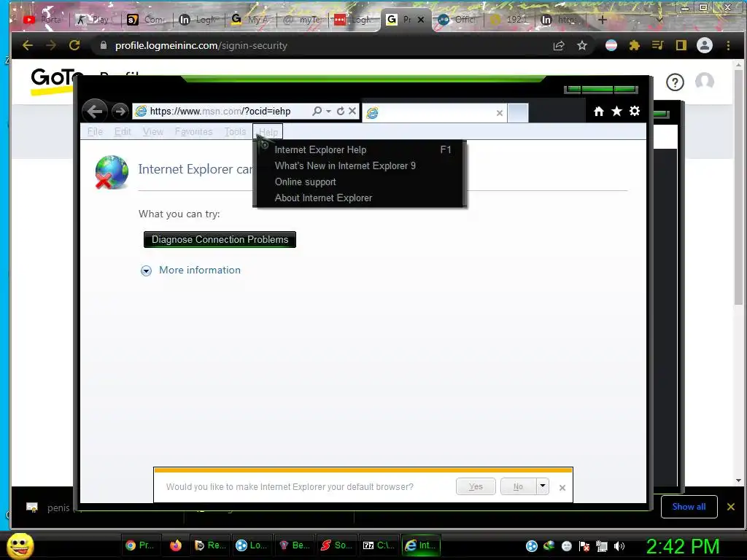Open IE File menu

(95, 131)
